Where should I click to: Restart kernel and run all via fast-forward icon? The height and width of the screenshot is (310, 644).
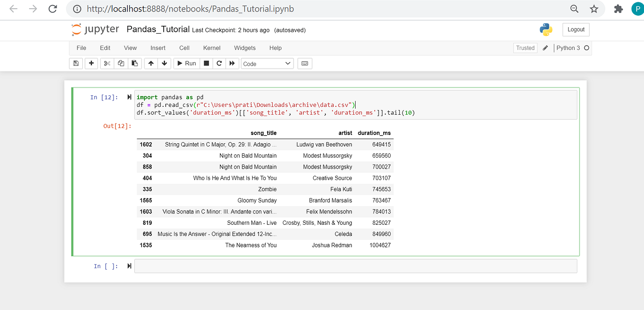click(x=232, y=63)
